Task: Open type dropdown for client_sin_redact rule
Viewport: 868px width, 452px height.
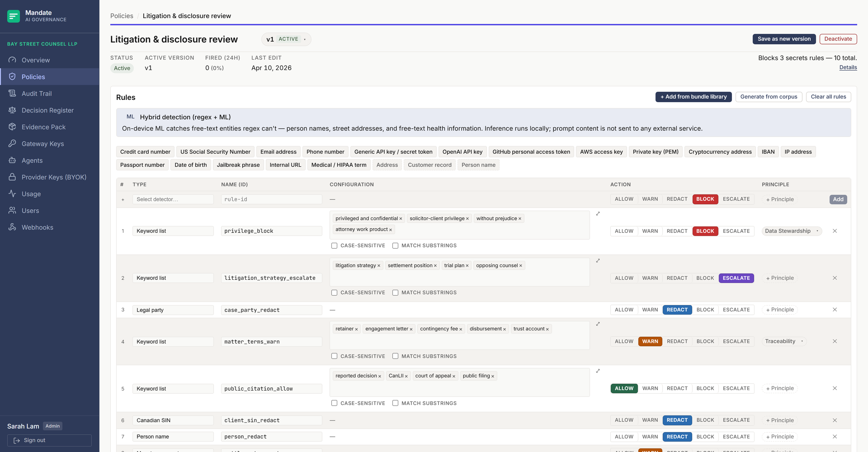Action: click(173, 420)
